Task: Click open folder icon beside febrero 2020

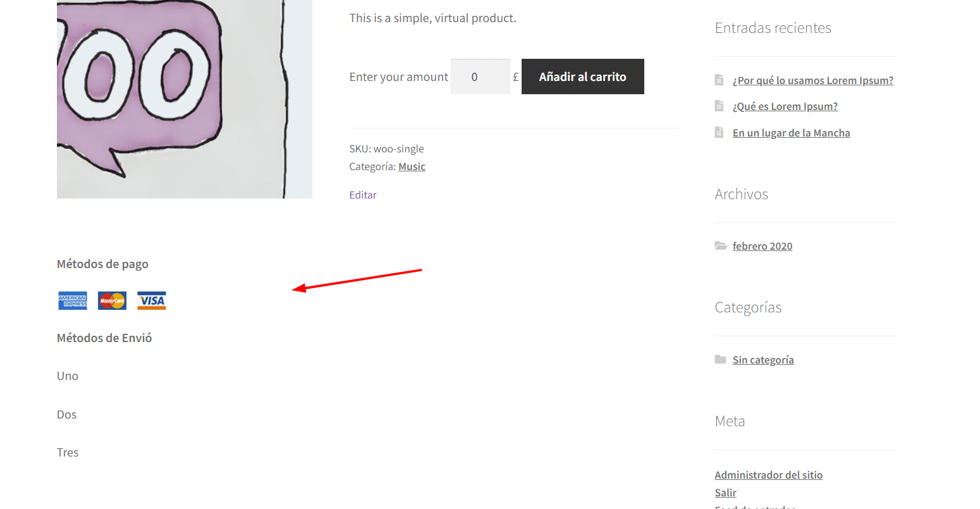Action: pyautogui.click(x=721, y=245)
